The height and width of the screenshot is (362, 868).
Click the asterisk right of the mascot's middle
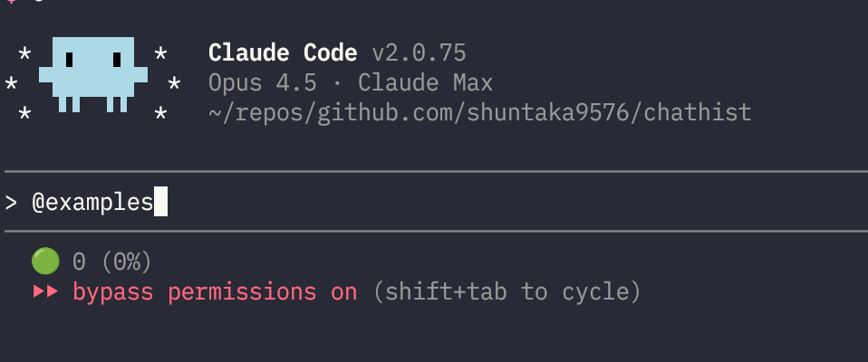click(174, 85)
